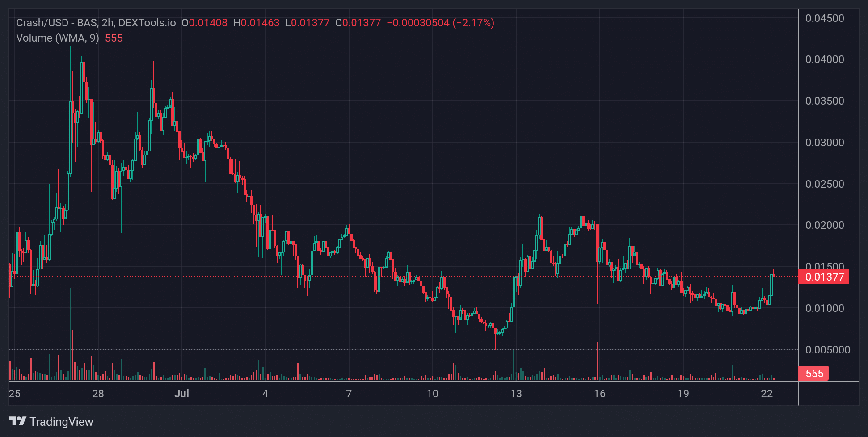Click the date label 25 on time axis
Screen dimensions: 868x437
[15, 394]
